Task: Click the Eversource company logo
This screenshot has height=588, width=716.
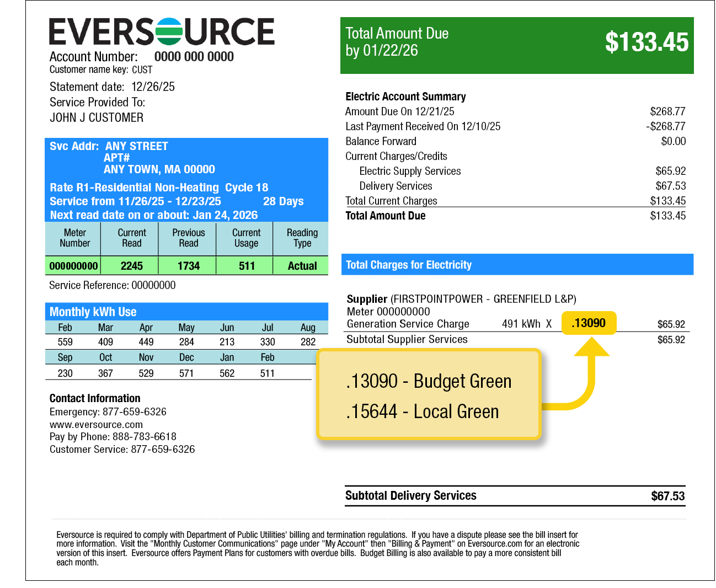Action: 161,32
